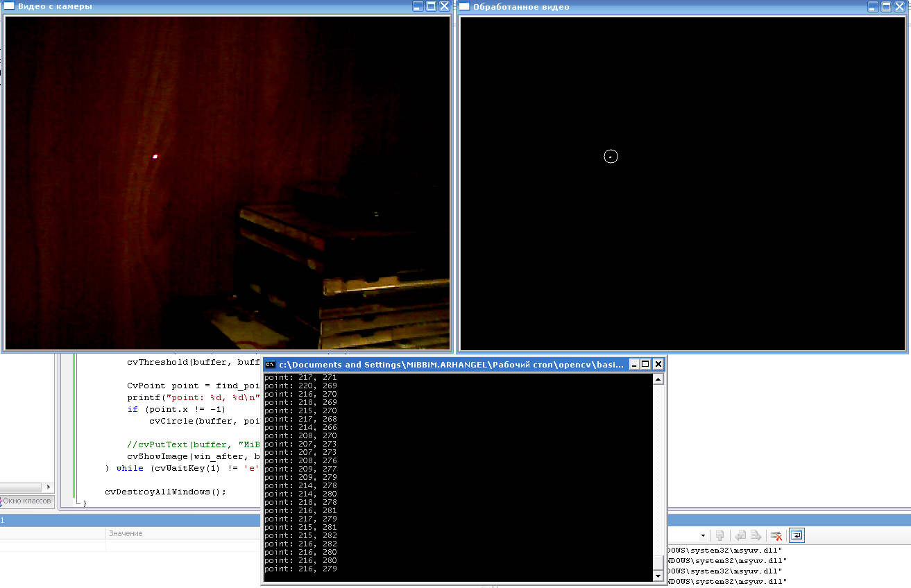911x588 pixels.
Task: Go to previous message in output toolbar
Action: [740, 536]
